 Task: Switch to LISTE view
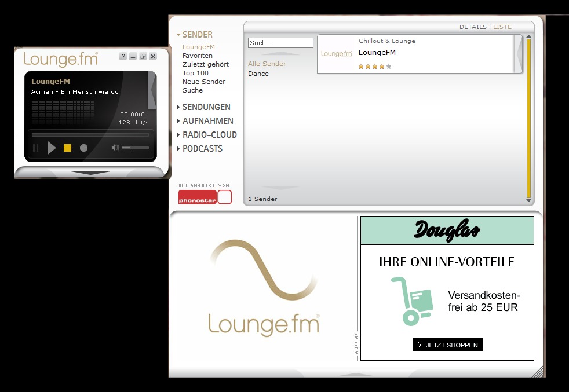point(502,27)
